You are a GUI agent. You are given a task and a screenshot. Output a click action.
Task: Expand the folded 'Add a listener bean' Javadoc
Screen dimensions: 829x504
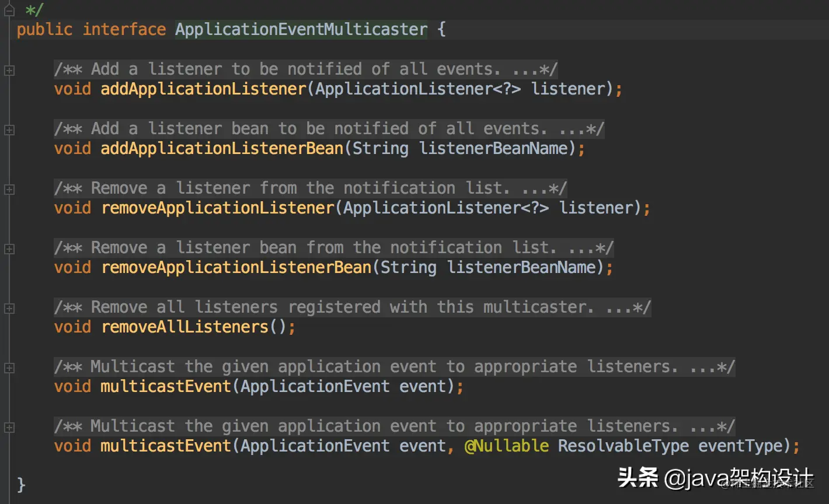pyautogui.click(x=9, y=130)
